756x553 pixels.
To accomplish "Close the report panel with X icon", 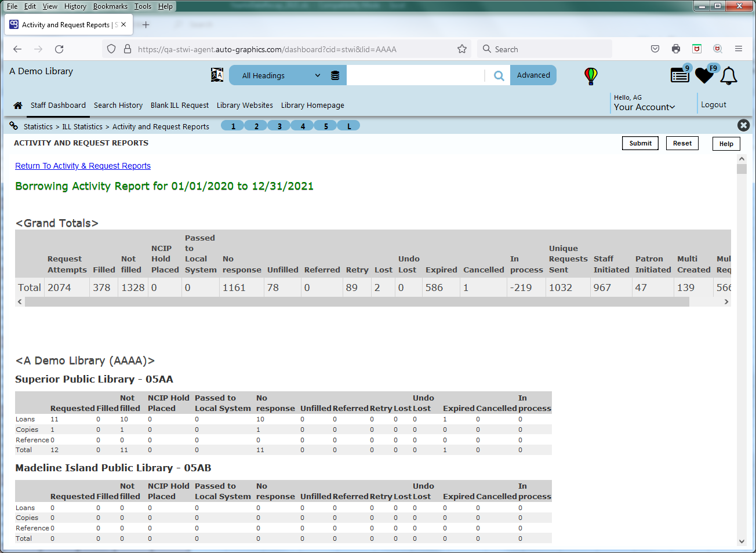I will (743, 125).
